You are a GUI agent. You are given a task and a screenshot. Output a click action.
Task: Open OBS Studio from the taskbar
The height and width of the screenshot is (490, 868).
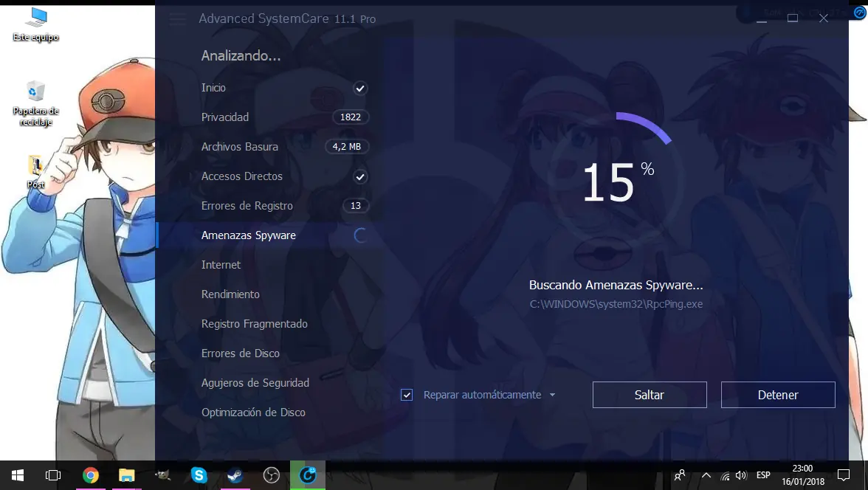coord(271,475)
